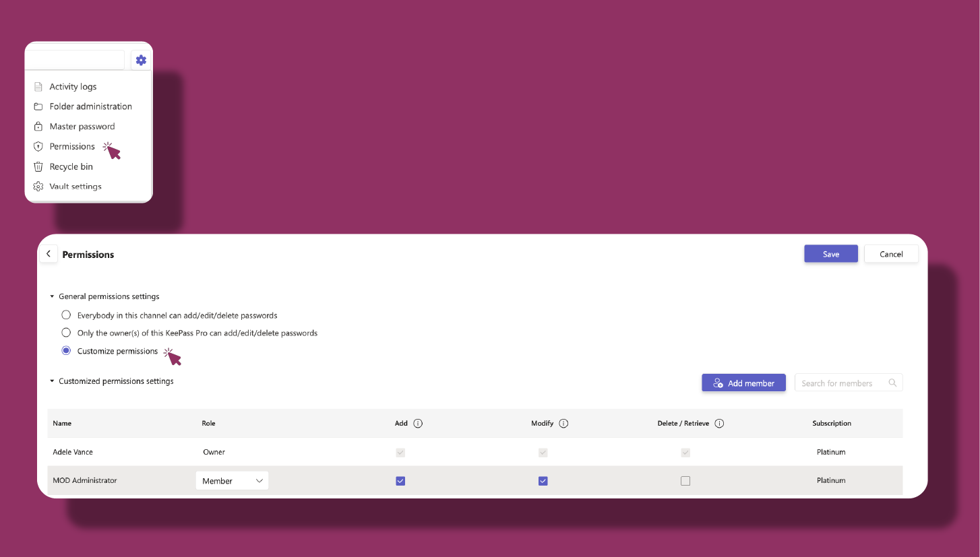Click MOD Administrator's Platinum subscription cell
Image resolution: width=980 pixels, height=557 pixels.
pos(831,481)
